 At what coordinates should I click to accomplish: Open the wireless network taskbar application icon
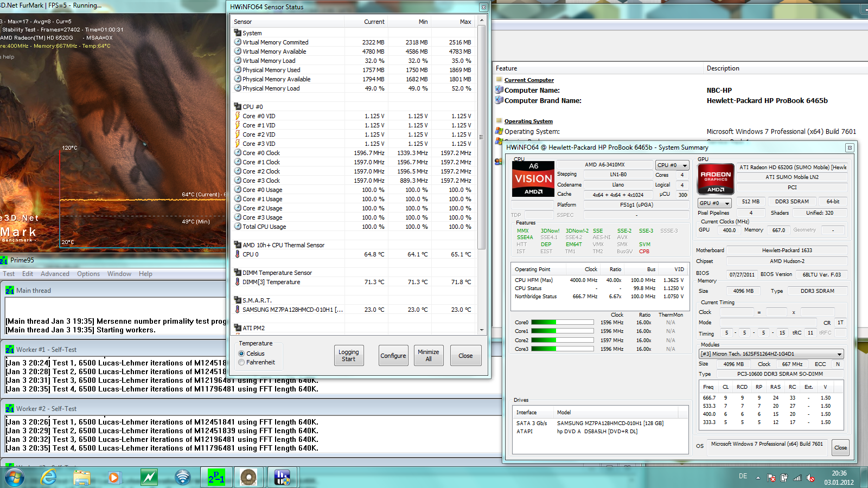point(183,477)
